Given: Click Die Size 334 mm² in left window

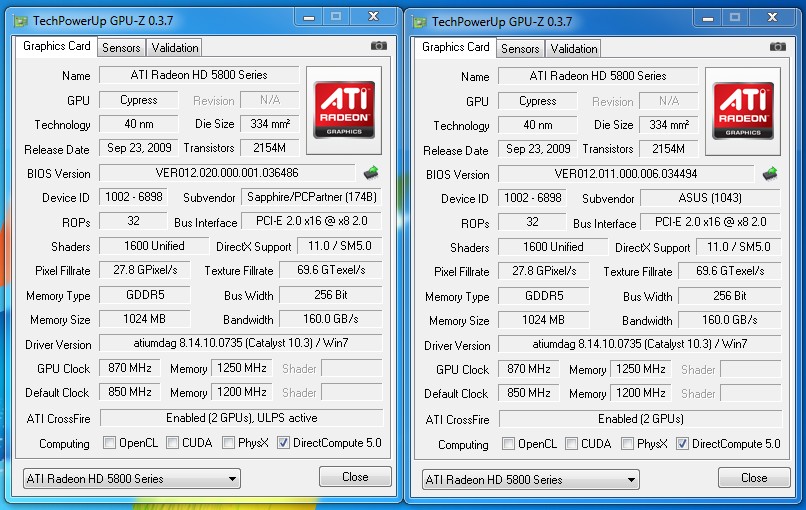Looking at the screenshot, I should click(270, 124).
